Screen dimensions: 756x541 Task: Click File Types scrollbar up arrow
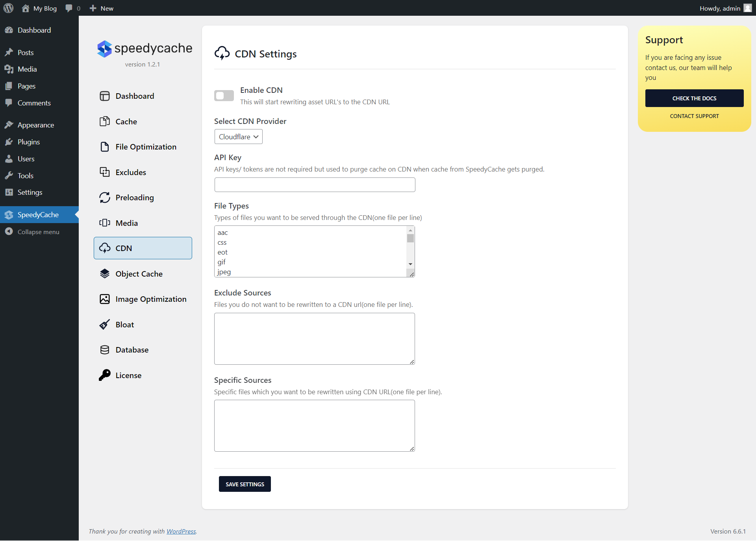click(x=410, y=230)
